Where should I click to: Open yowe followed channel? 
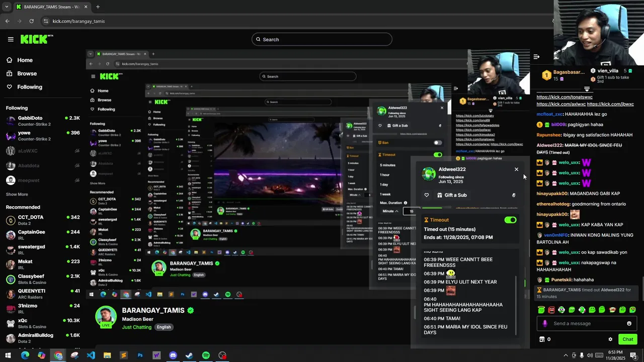pyautogui.click(x=43, y=136)
